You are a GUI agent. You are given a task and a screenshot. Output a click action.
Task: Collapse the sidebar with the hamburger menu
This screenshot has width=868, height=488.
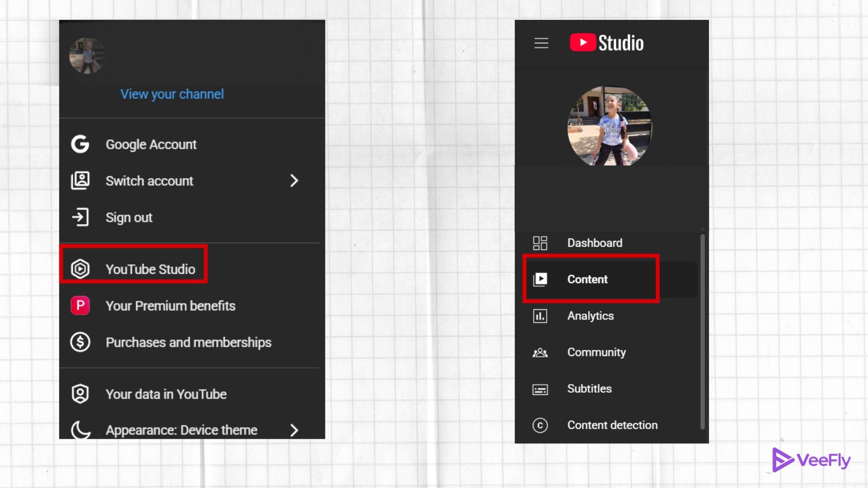pyautogui.click(x=541, y=43)
